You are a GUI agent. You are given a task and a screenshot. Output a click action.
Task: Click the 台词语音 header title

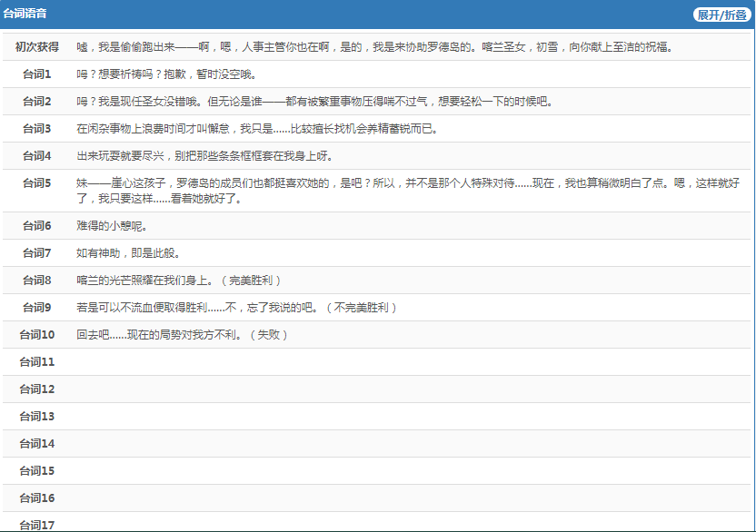(x=25, y=15)
